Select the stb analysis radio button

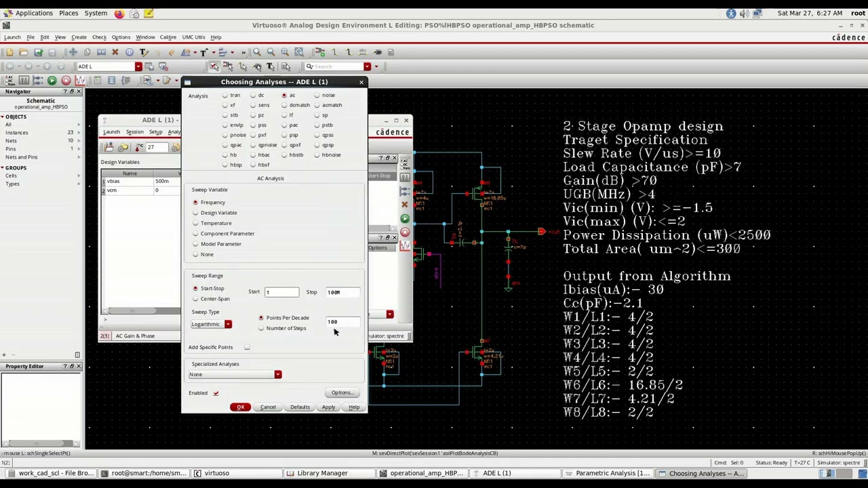pos(225,115)
